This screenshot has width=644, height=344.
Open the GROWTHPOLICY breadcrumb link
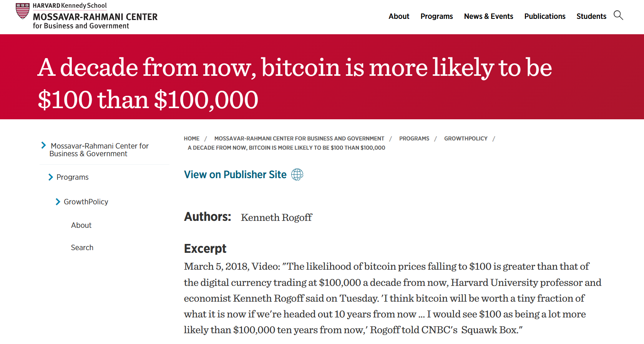[x=466, y=139]
